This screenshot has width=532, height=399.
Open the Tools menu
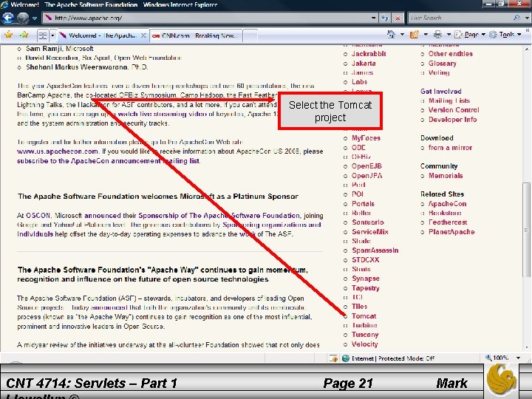coord(505,34)
